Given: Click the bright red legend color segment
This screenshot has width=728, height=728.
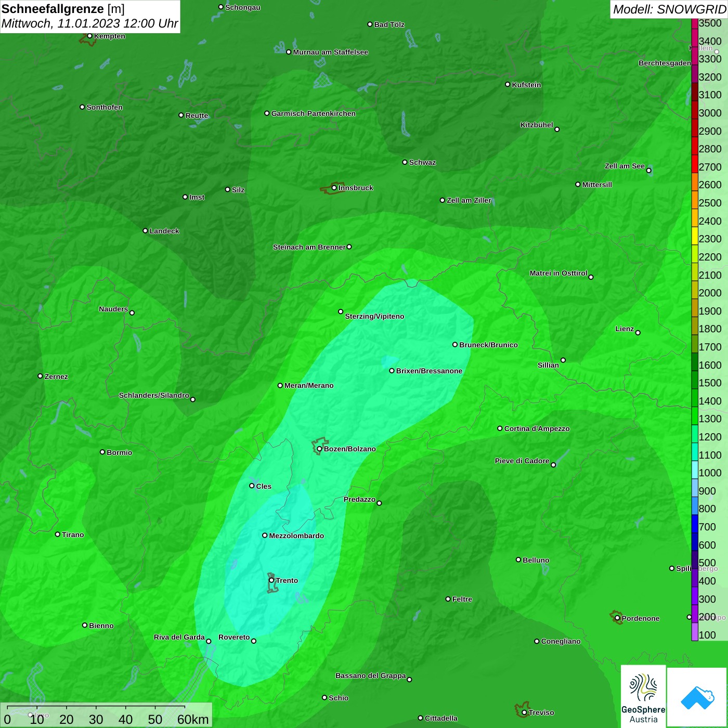Looking at the screenshot, I should (695, 163).
